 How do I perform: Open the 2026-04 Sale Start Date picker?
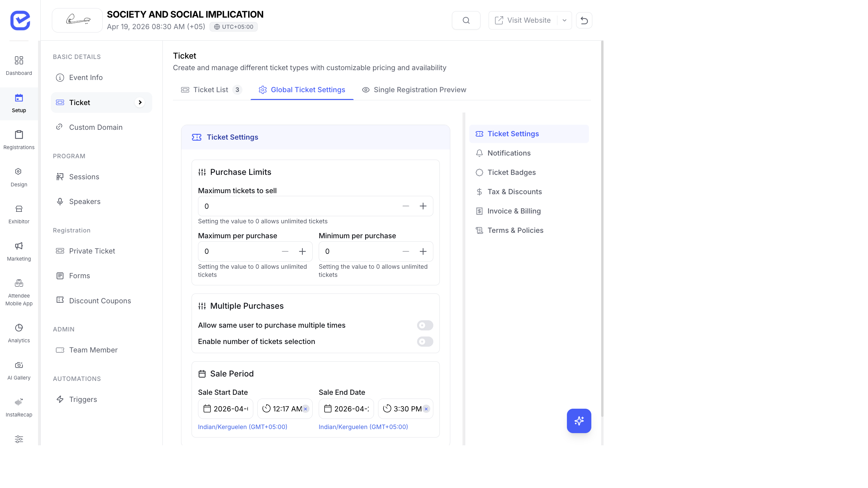(x=226, y=409)
